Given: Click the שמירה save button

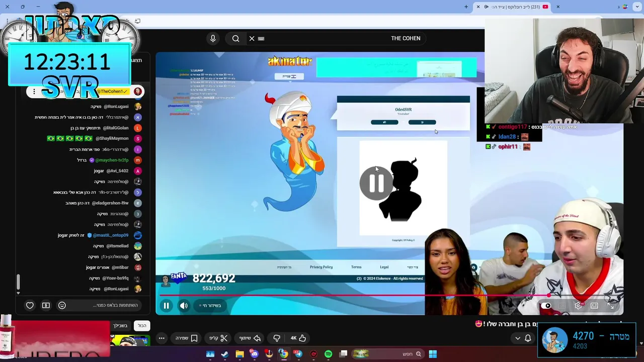Looking at the screenshot, I should tap(186, 338).
